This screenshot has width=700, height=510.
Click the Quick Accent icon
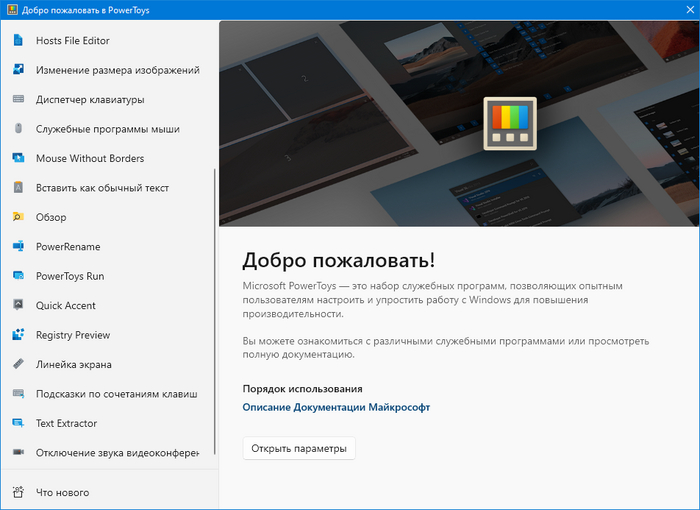click(x=18, y=305)
